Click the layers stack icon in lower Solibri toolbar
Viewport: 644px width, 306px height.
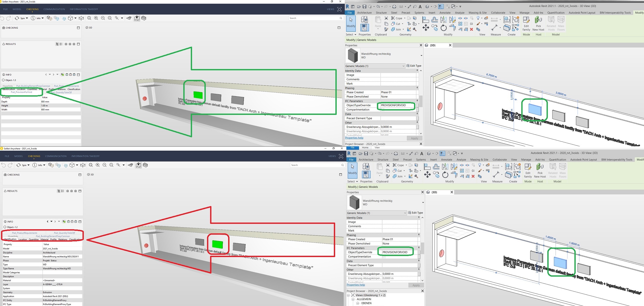pyautogui.click(x=145, y=165)
